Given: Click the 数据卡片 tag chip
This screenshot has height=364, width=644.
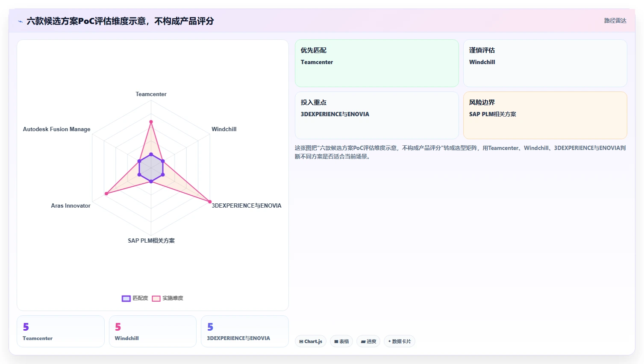Looking at the screenshot, I should [x=399, y=341].
